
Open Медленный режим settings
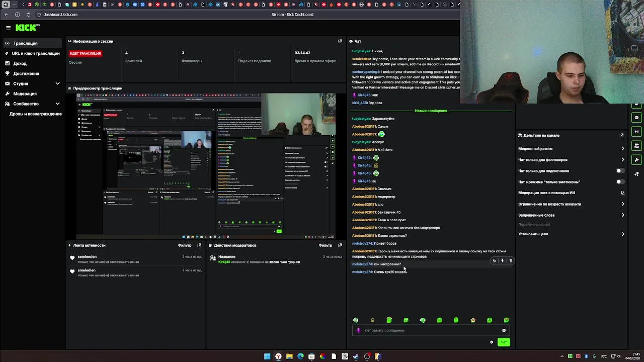pyautogui.click(x=571, y=149)
